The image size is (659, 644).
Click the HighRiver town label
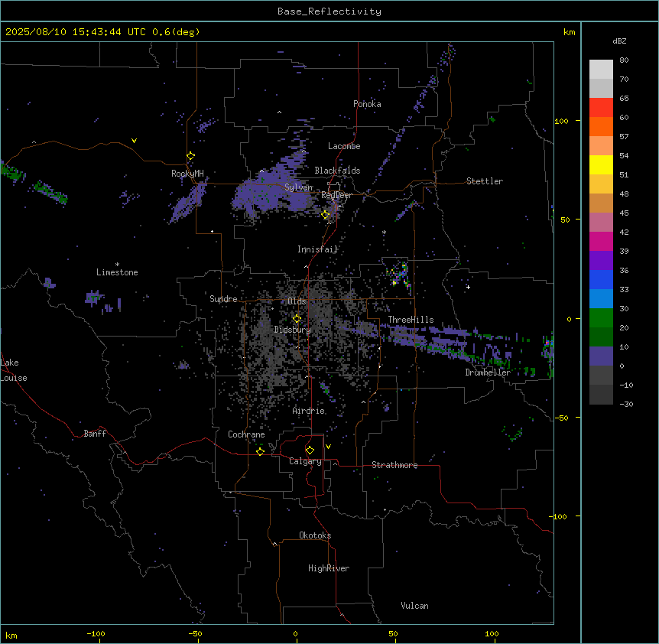[x=329, y=568]
